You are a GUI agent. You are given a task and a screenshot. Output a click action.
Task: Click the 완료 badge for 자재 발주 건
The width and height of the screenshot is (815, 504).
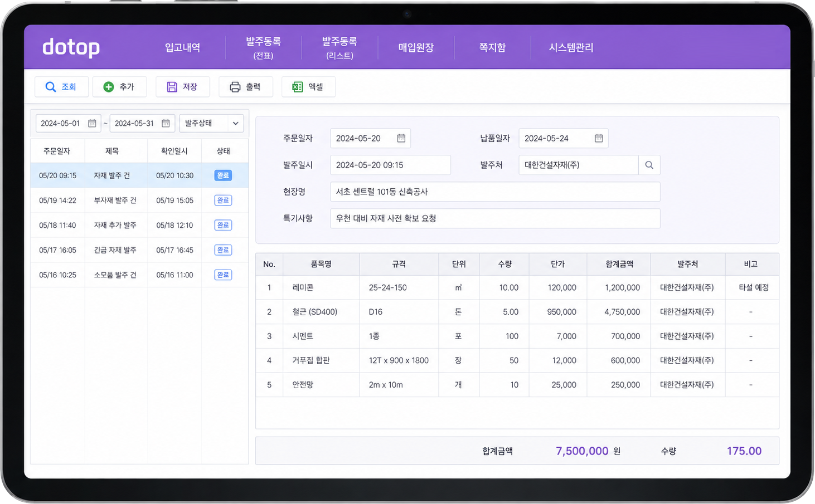tap(223, 175)
